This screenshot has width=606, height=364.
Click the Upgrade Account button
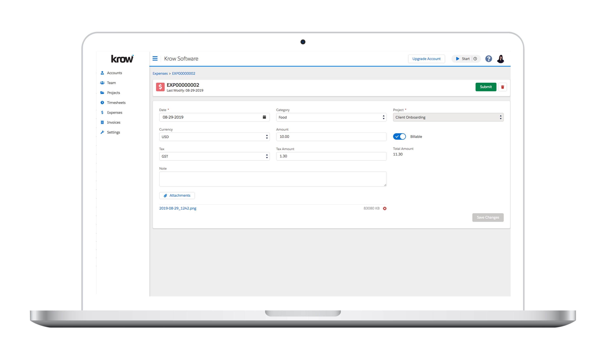(x=426, y=59)
